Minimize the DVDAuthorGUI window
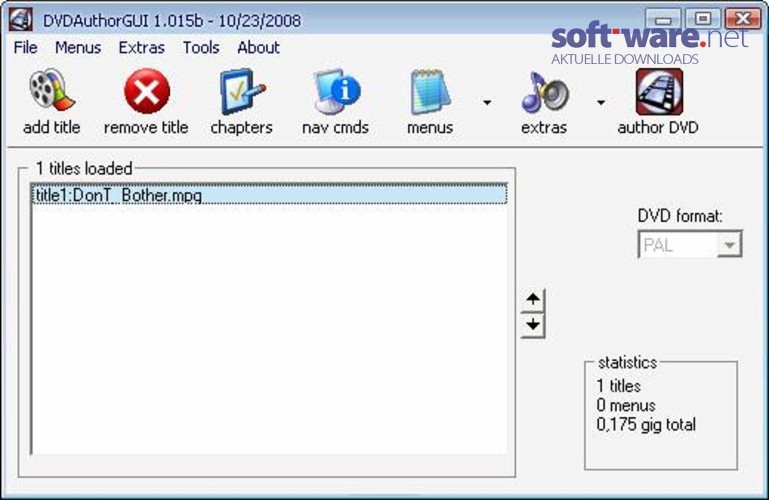This screenshot has height=500, width=769. 663,20
